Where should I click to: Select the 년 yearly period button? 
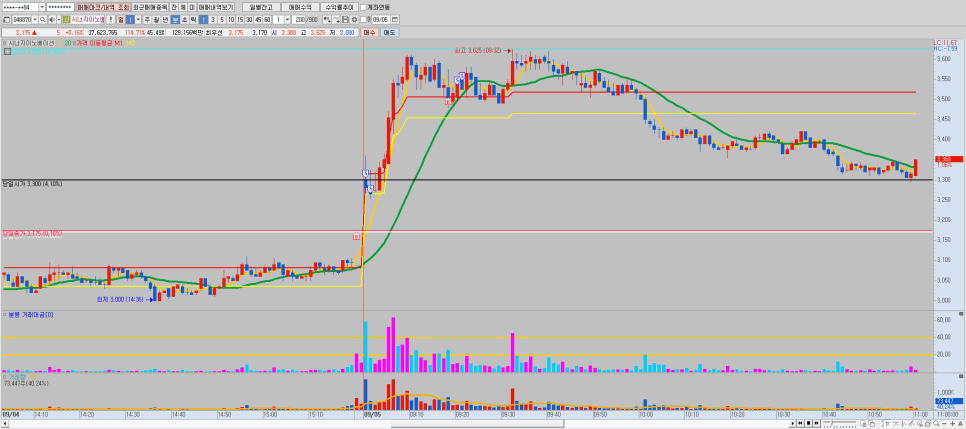point(165,20)
